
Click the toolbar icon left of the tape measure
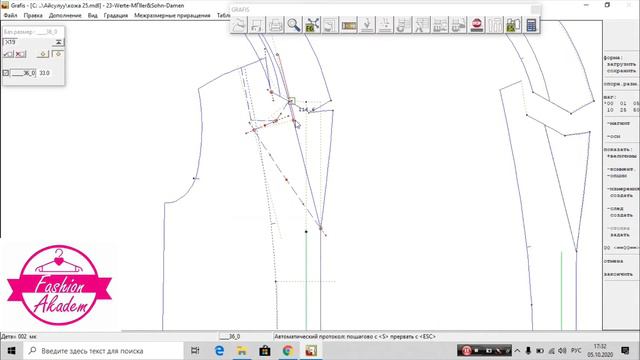coord(331,25)
